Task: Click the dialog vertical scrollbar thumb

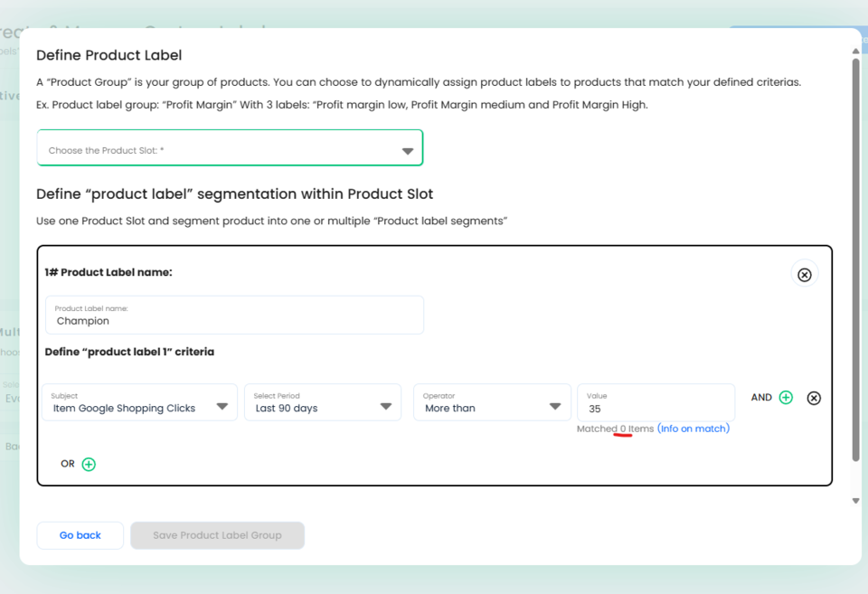Action: 856,259
